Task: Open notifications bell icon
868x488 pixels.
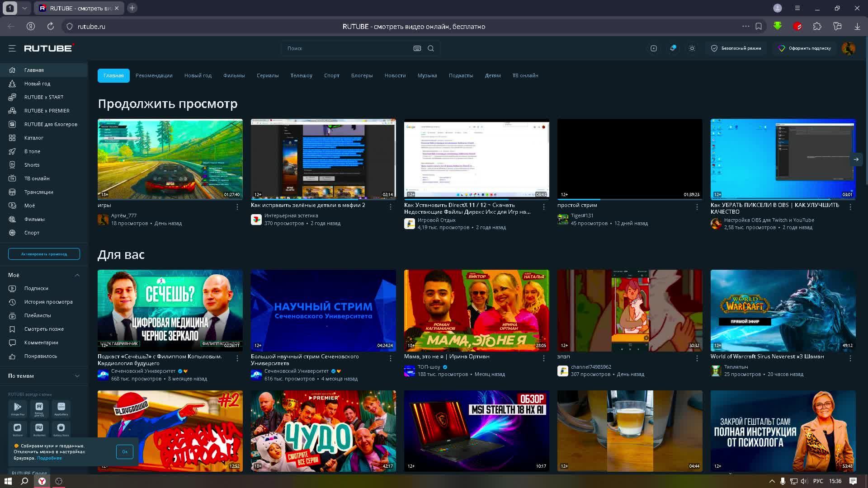Action: 673,48
